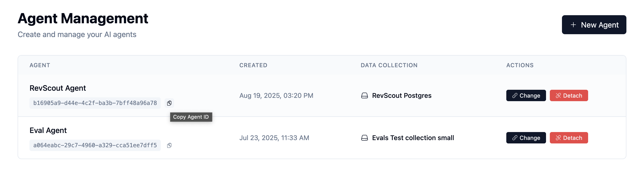Viewport: 644px width, 180px height.
Task: Click the database icon beside Evals Test collection
Action: coord(365,138)
